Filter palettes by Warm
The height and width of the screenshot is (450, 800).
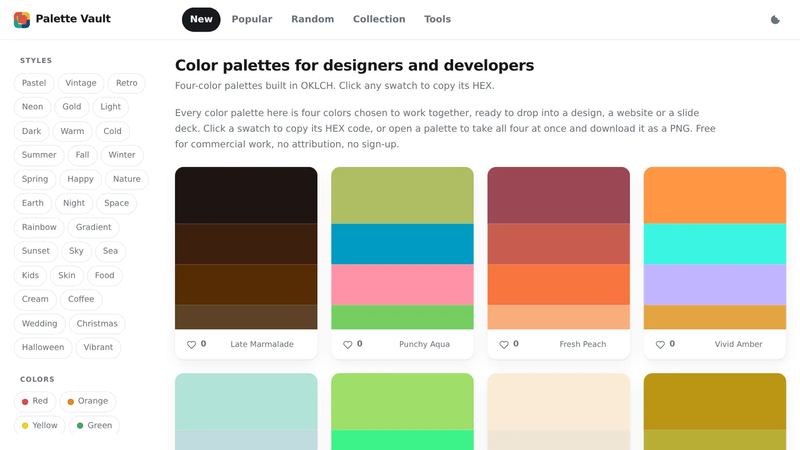72,131
